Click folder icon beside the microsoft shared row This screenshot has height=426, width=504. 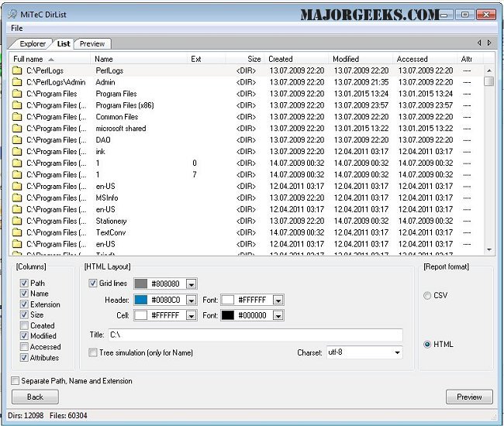[x=17, y=129]
